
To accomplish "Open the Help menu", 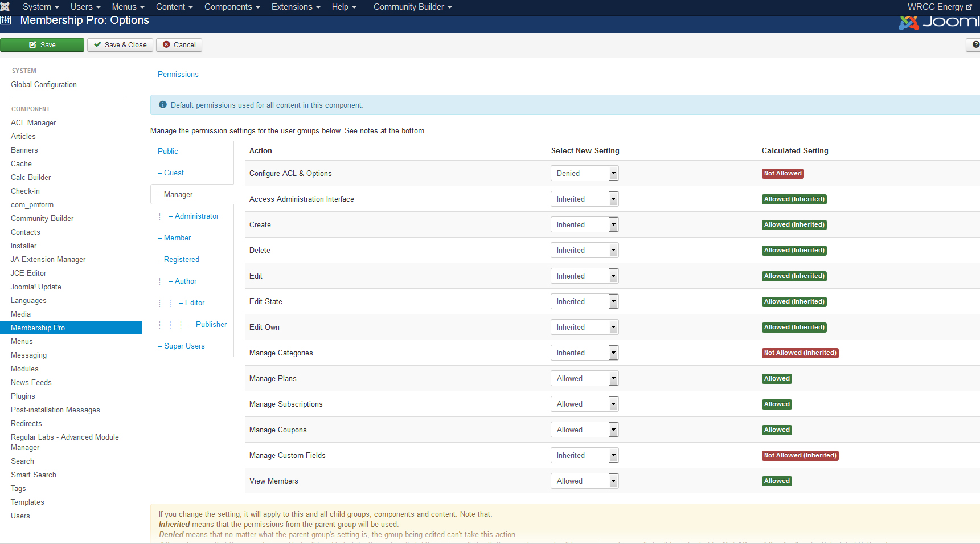I will coord(344,7).
